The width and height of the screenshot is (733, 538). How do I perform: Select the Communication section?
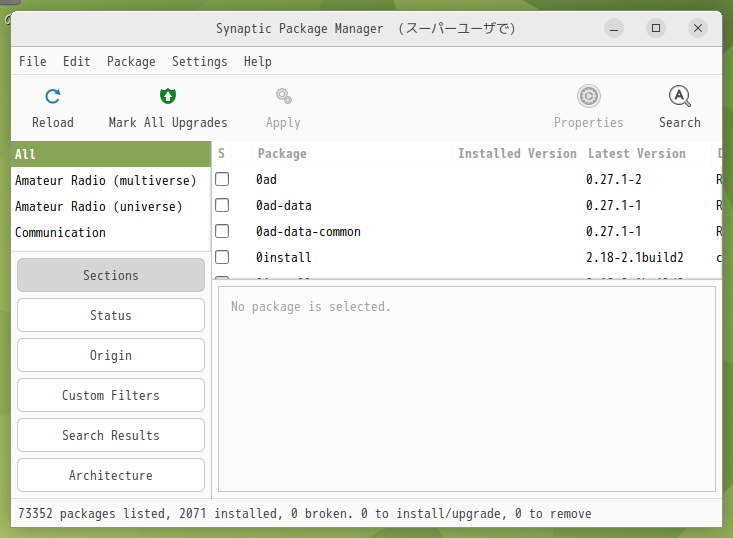coord(111,232)
